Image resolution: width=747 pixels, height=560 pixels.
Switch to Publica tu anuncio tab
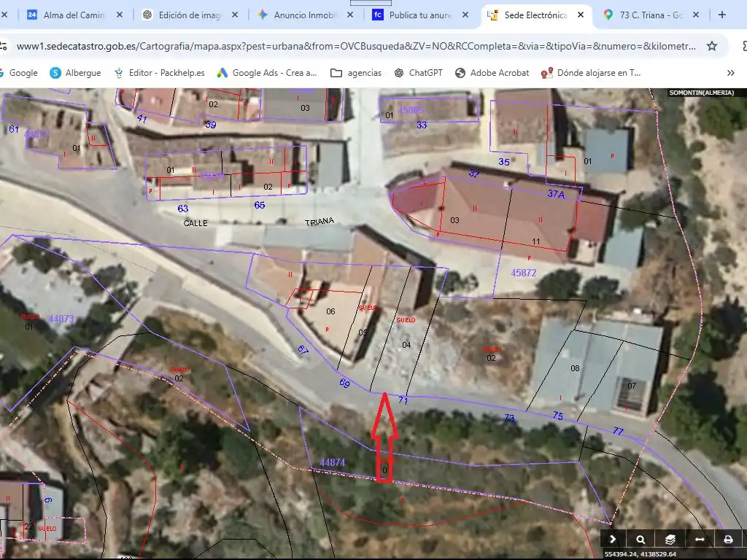pyautogui.click(x=422, y=15)
